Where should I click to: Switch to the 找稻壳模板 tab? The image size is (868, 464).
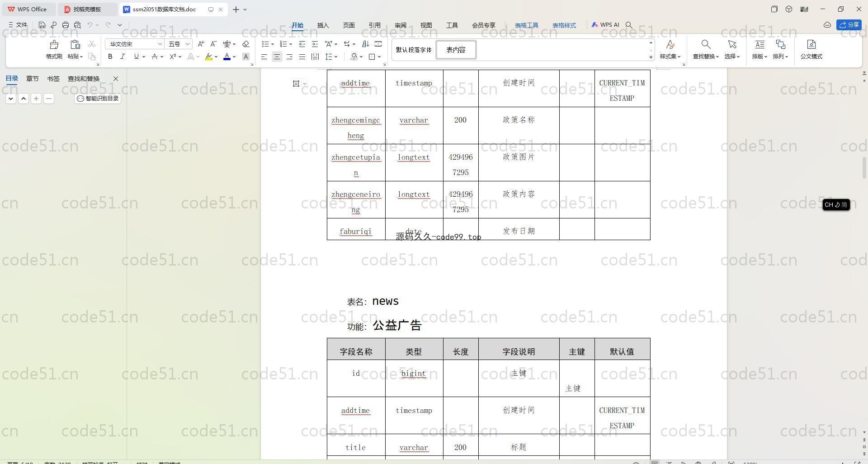pyautogui.click(x=87, y=9)
